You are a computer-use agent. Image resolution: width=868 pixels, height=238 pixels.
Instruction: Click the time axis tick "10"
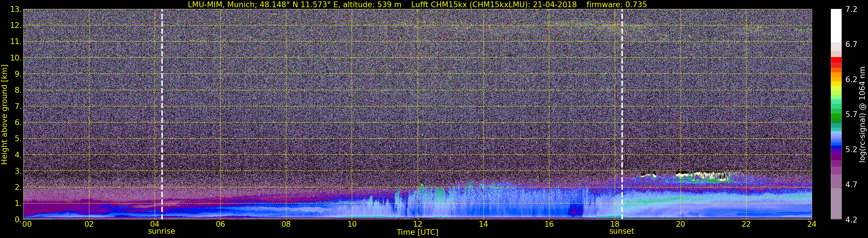coord(351,224)
